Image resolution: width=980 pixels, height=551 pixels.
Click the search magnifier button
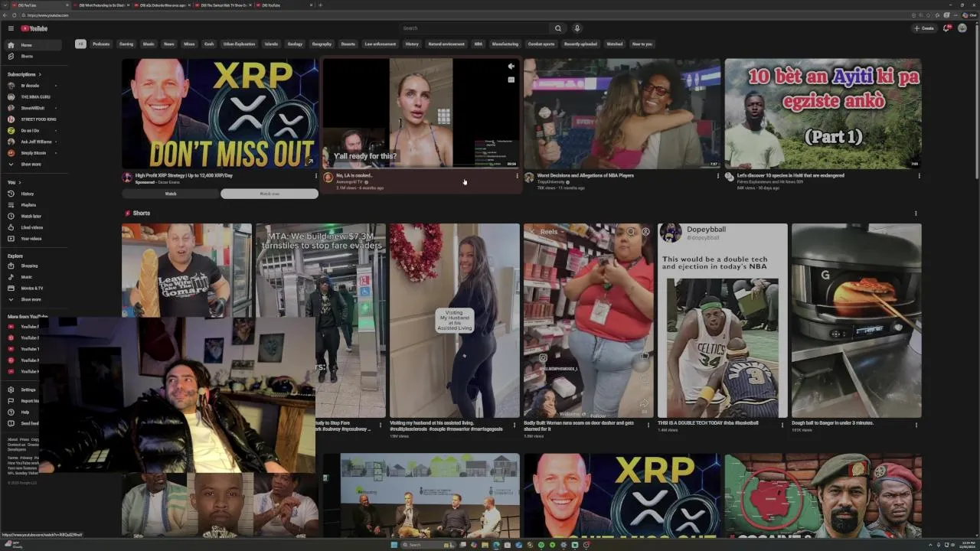tap(558, 28)
